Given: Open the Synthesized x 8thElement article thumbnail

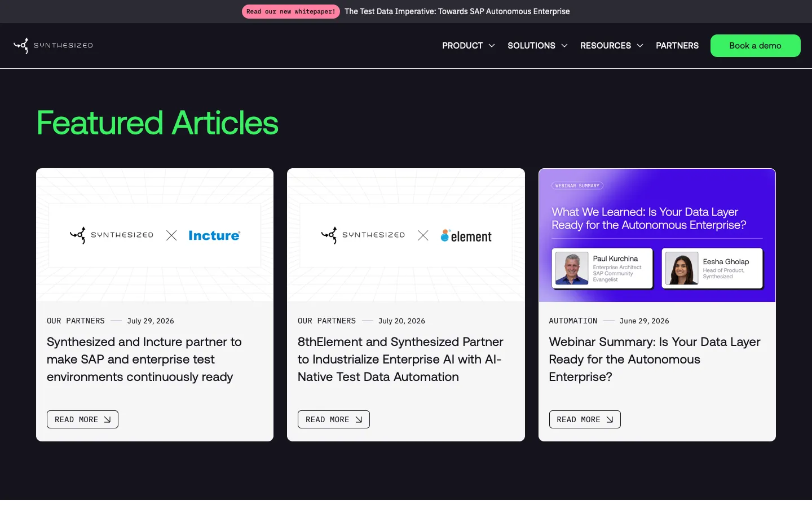Looking at the screenshot, I should (406, 235).
